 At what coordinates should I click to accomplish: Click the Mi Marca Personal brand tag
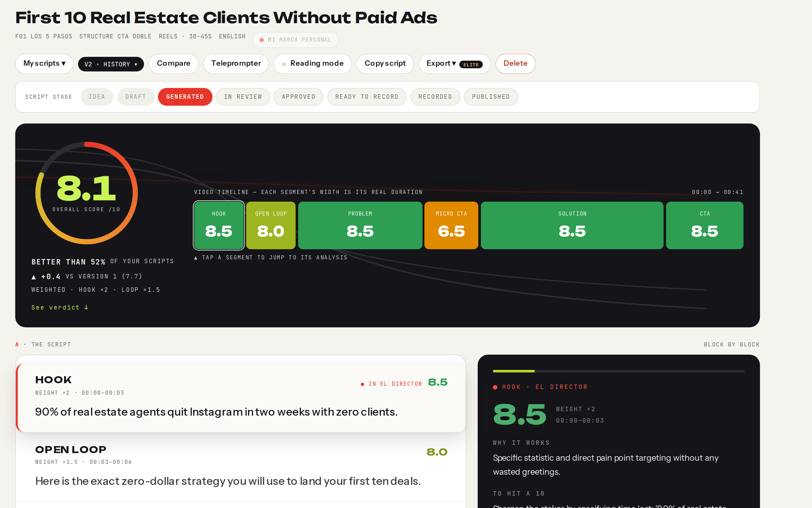[295, 40]
